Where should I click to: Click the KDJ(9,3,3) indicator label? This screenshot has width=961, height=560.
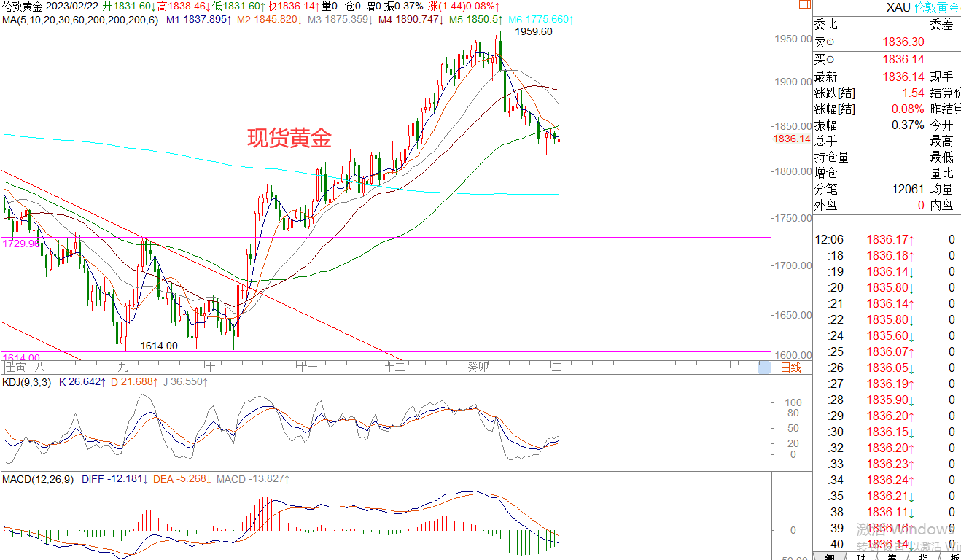[x=26, y=382]
